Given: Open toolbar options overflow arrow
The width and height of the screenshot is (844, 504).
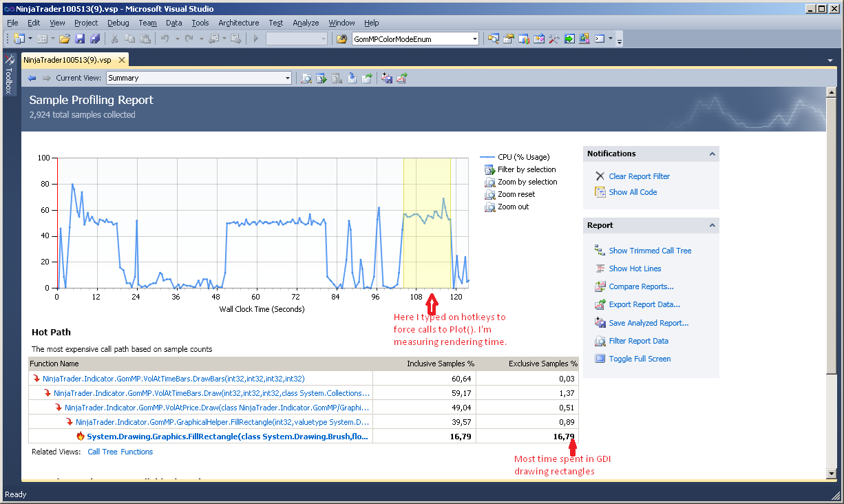Looking at the screenshot, I should (x=619, y=41).
